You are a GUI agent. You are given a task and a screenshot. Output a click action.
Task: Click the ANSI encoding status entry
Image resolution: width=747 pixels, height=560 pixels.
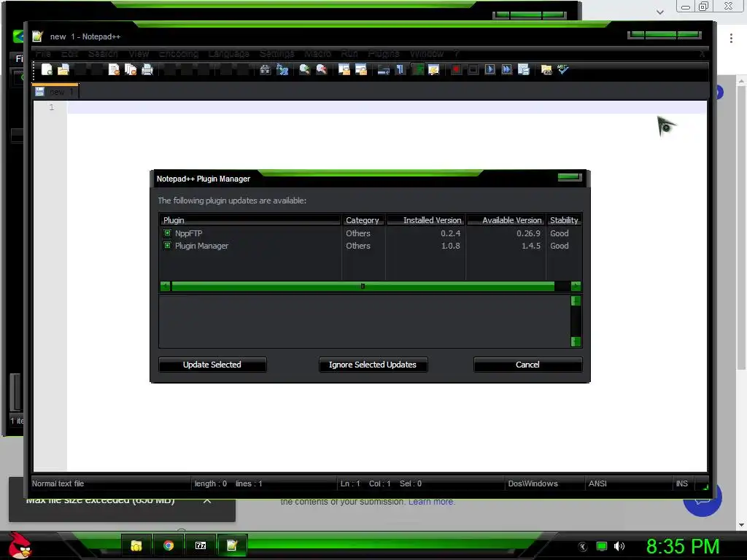click(597, 483)
